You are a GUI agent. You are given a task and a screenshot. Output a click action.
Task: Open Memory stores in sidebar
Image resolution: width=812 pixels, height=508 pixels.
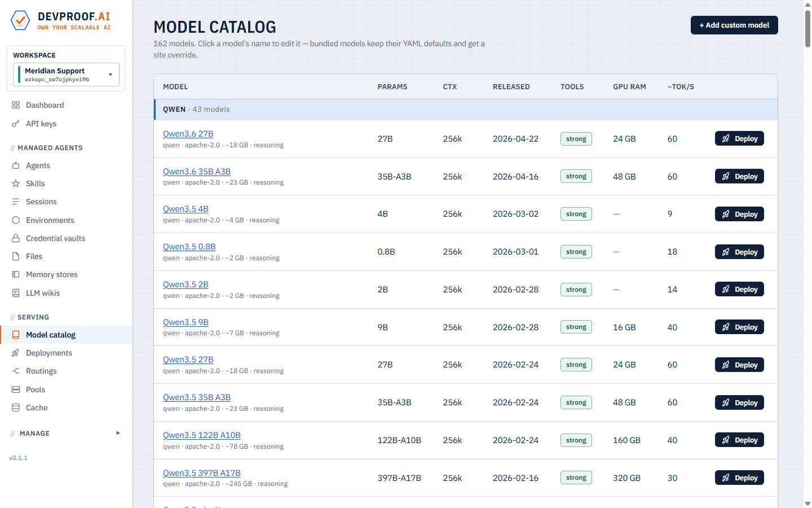click(66, 274)
